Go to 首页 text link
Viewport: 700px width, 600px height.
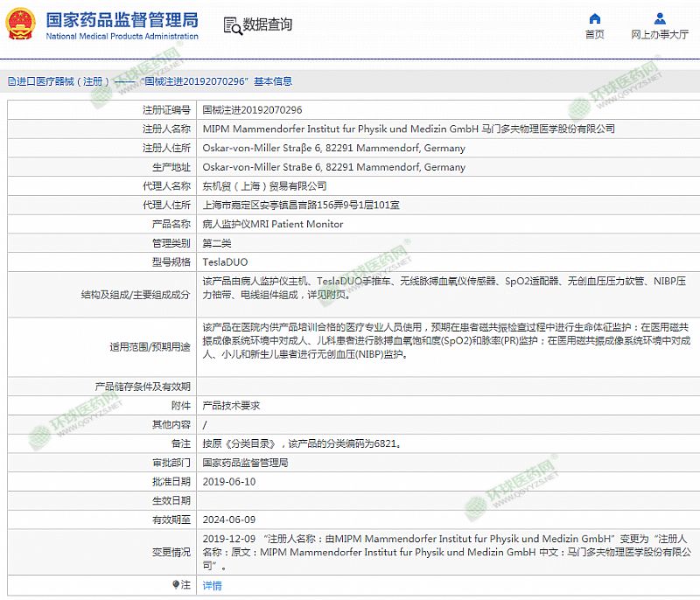tap(594, 35)
